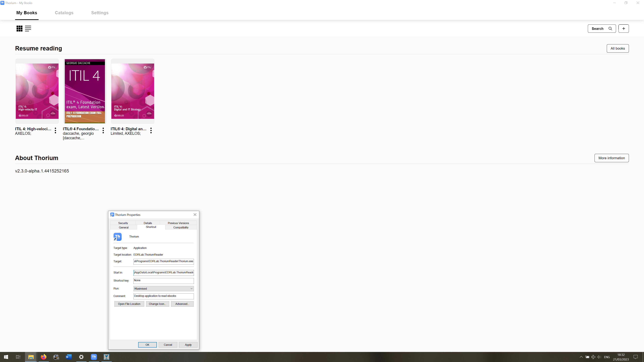Switch to list view layout

click(28, 28)
